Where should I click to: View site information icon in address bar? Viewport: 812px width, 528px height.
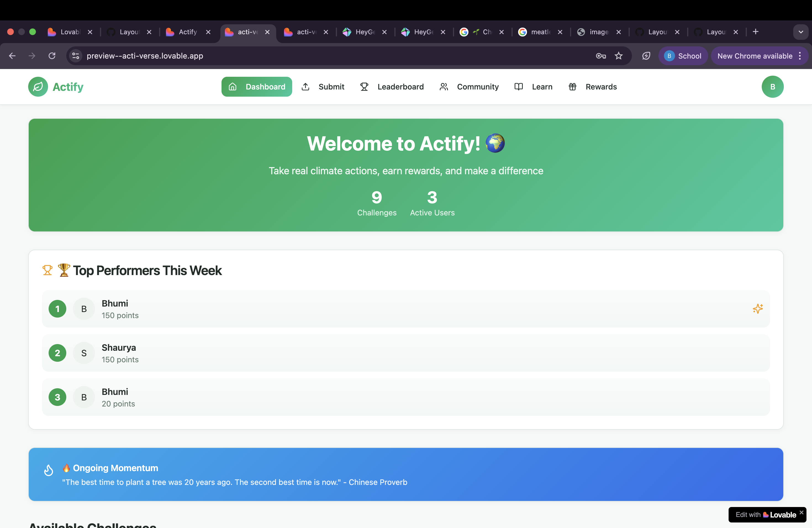76,56
